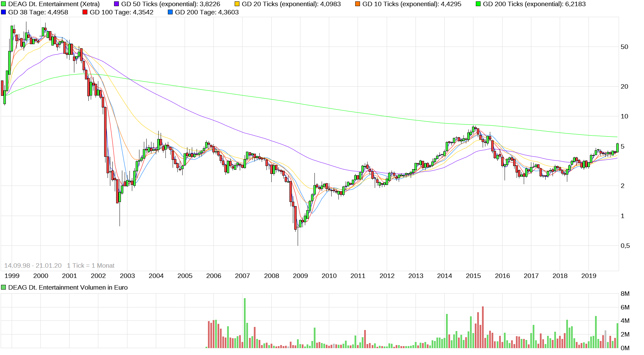Click the green DEAG Volumen legend icon
The width and height of the screenshot is (644, 355).
(3, 288)
